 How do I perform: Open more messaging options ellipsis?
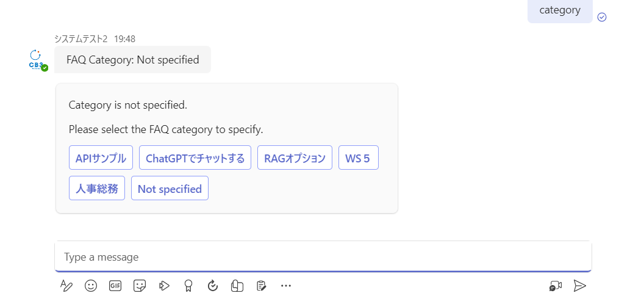pos(286,286)
